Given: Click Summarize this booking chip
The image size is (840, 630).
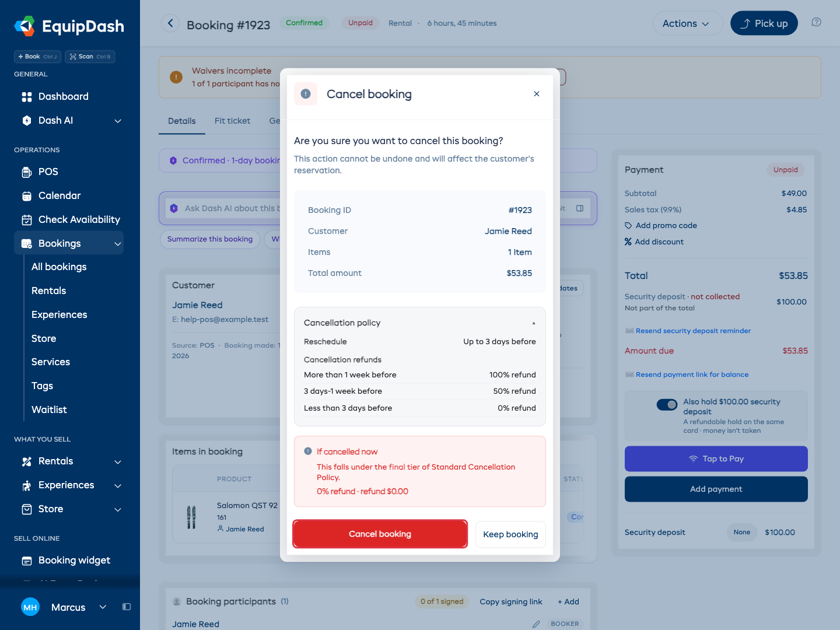Looking at the screenshot, I should (210, 239).
